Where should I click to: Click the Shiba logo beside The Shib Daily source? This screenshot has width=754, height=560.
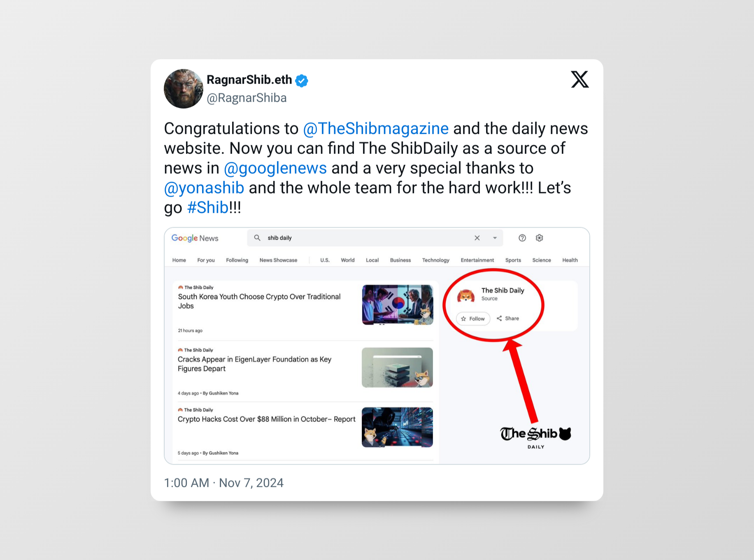coord(466,295)
